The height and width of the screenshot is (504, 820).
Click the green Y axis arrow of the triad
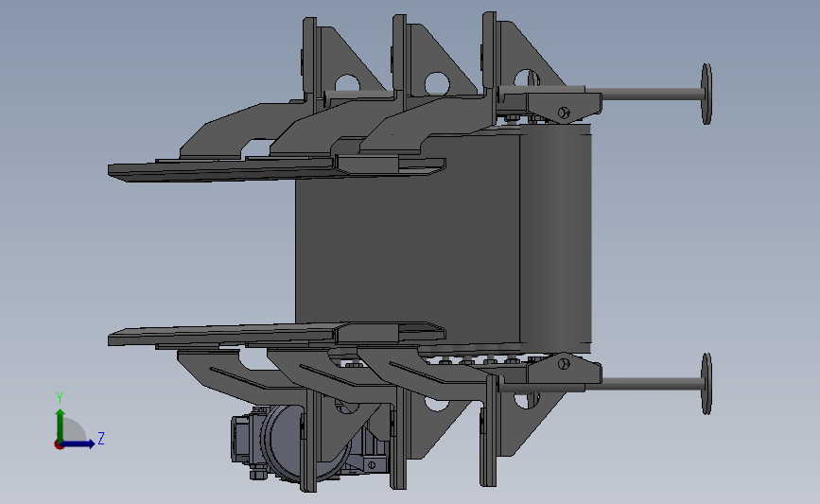coord(61,425)
